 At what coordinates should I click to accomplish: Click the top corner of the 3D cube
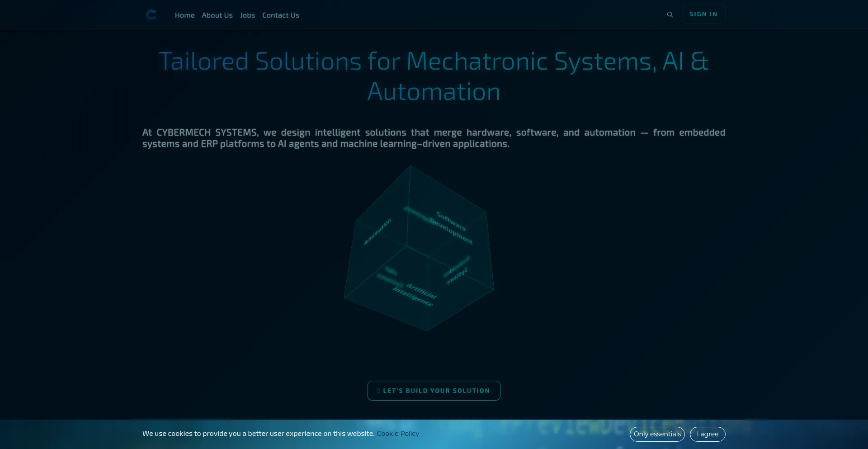click(410, 166)
